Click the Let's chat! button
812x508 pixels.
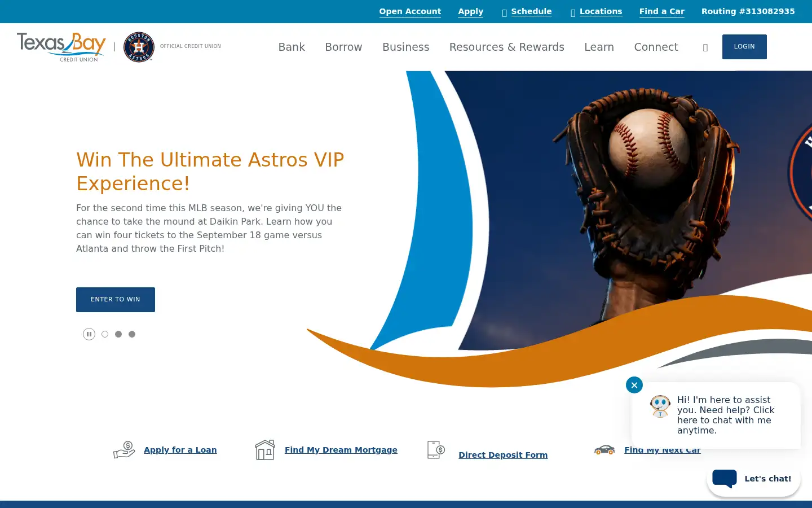(753, 479)
